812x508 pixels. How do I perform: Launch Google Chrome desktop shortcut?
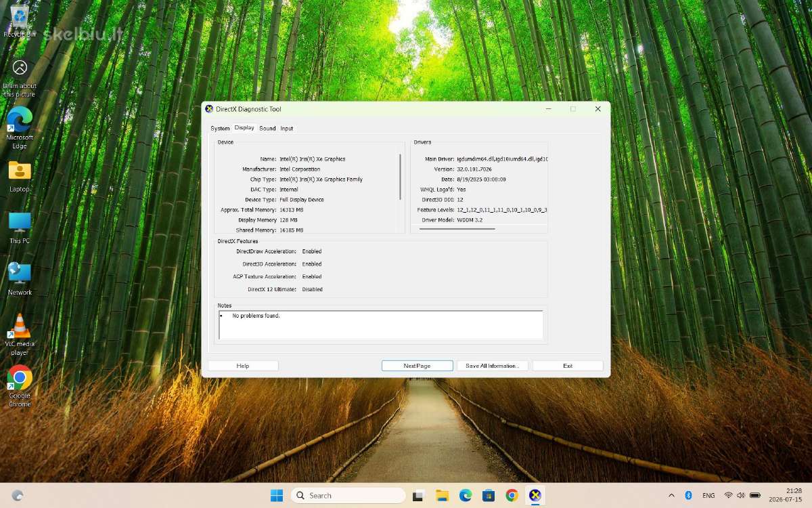point(20,386)
